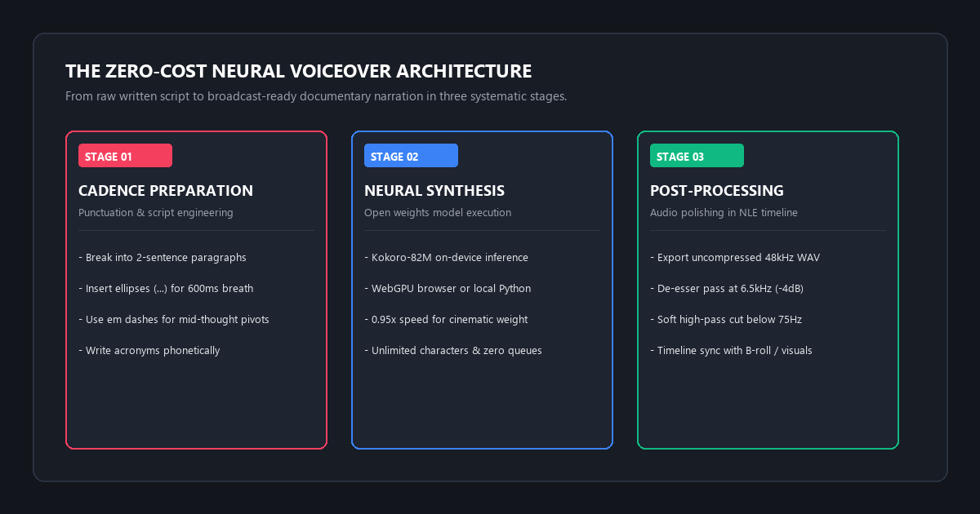Click 'Punctuation & script engineering' subtitle

pyautogui.click(x=156, y=213)
